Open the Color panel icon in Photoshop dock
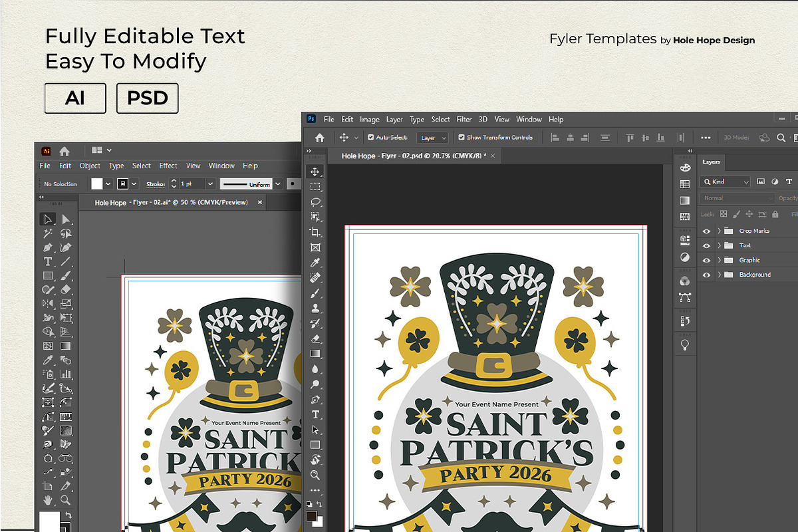This screenshot has width=798, height=532. pyautogui.click(x=685, y=168)
